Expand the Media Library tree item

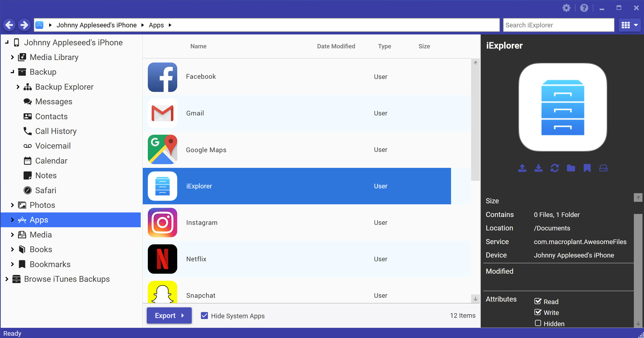click(x=12, y=57)
